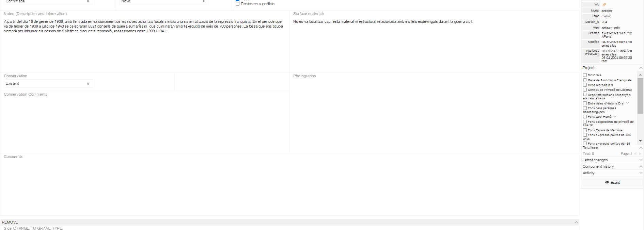Collapse the REMOVE section arrow
The height and width of the screenshot is (230, 644).
click(576, 222)
